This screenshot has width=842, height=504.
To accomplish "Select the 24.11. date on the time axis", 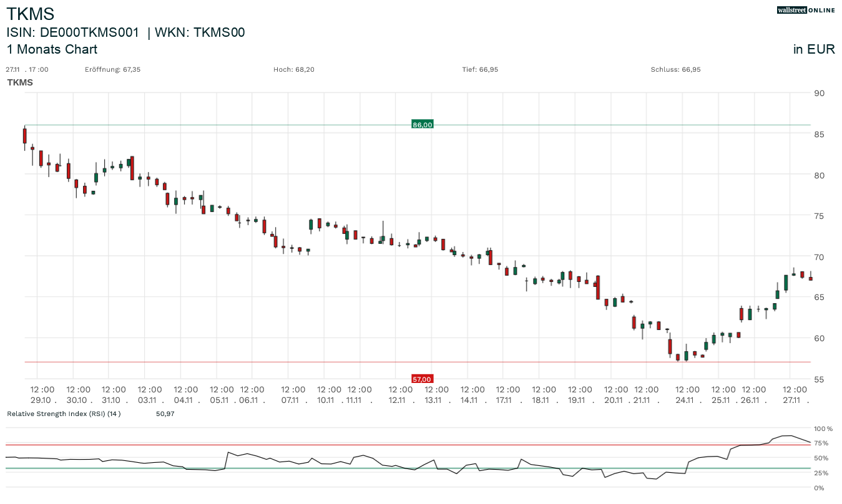I will (x=687, y=400).
